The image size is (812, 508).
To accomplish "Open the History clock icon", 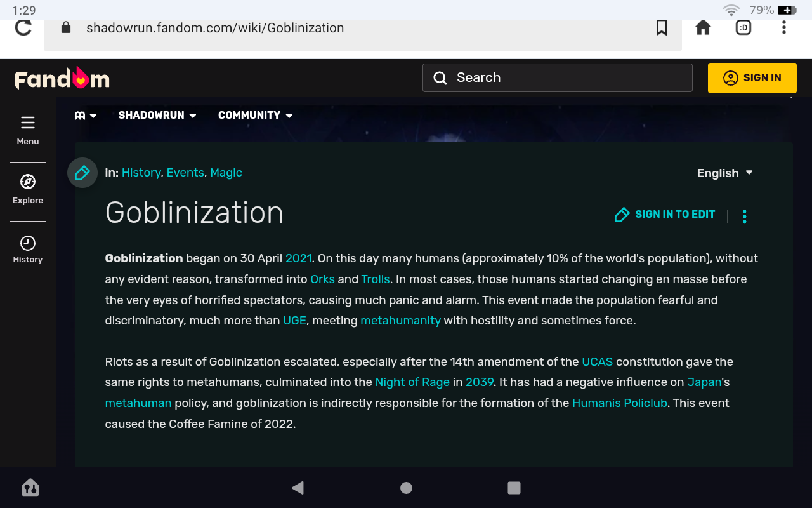I will click(x=28, y=243).
